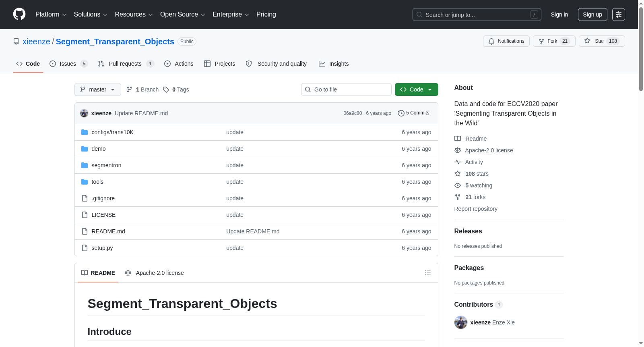Switch to the Pull requests tab
Viewport: 644px width, 347px height.
click(x=126, y=64)
